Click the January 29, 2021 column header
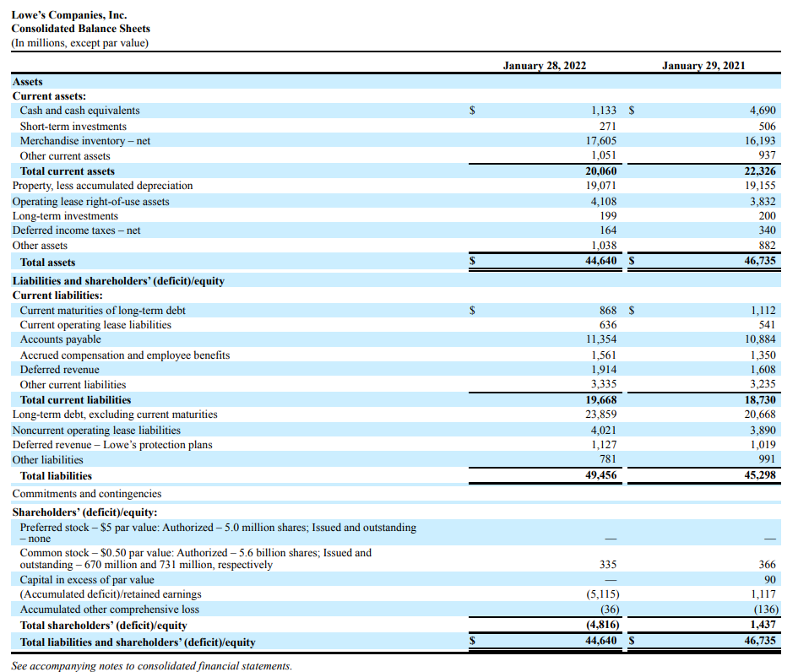This screenshot has height=672, width=809. point(705,65)
